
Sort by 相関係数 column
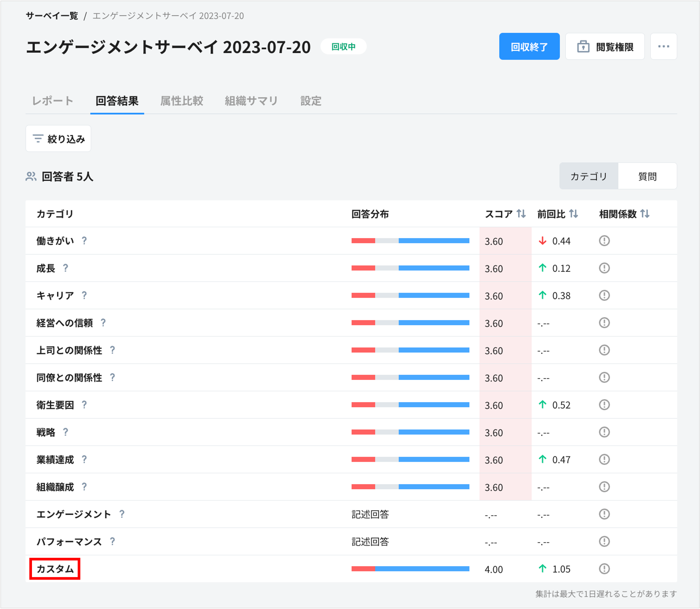[x=645, y=214]
